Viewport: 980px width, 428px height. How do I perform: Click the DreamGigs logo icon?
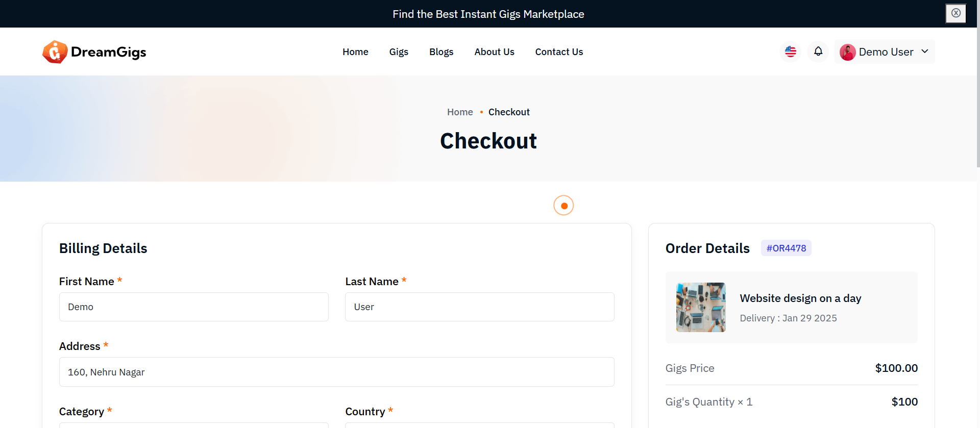pos(55,52)
